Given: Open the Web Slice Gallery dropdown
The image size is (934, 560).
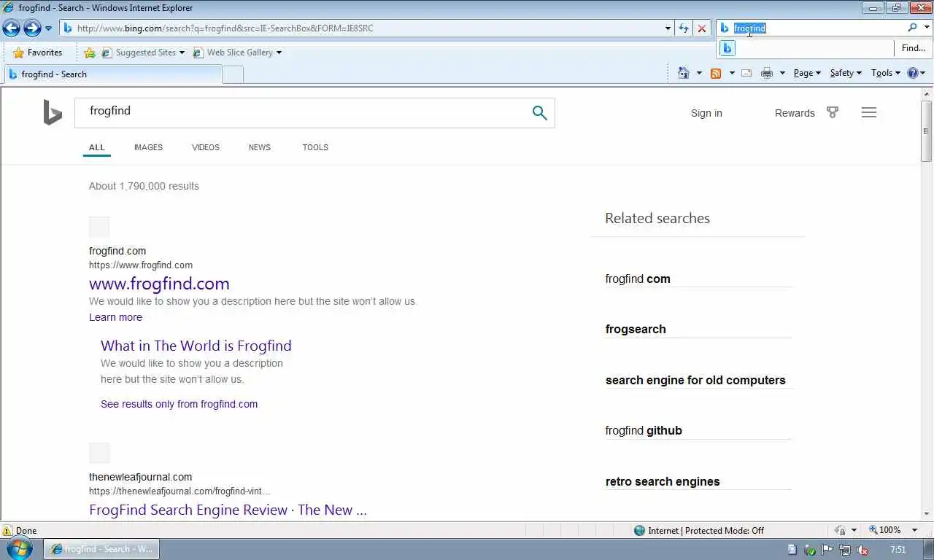Looking at the screenshot, I should [x=237, y=52].
